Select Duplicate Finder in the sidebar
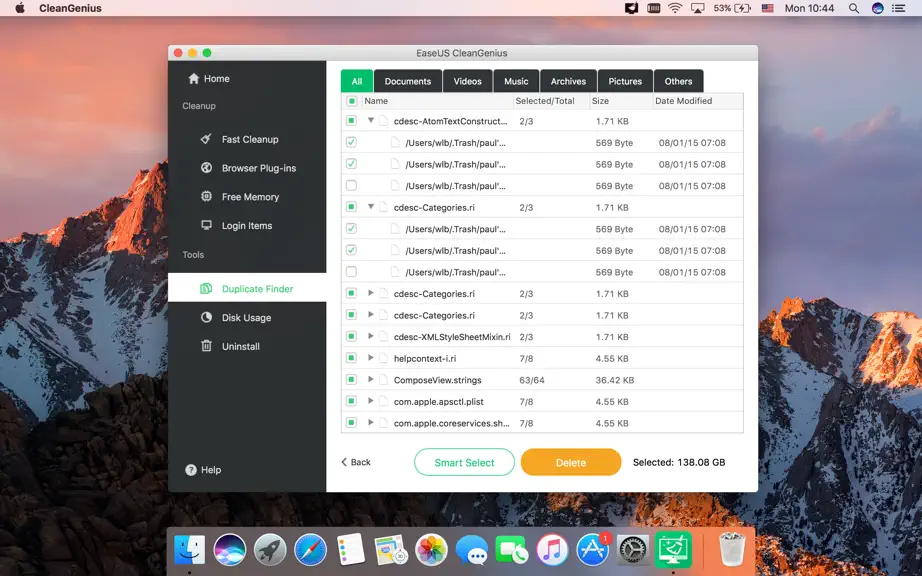The width and height of the screenshot is (922, 576). click(x=247, y=289)
